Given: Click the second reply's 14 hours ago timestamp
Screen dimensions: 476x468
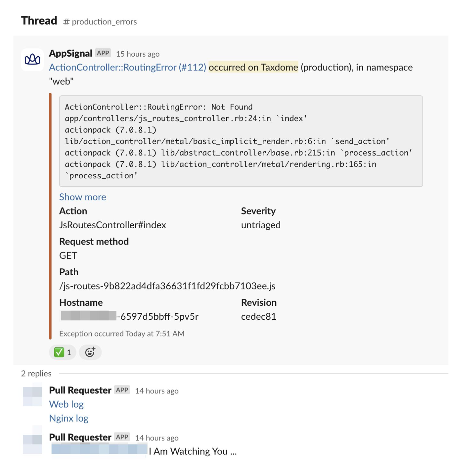Looking at the screenshot, I should click(x=157, y=438).
